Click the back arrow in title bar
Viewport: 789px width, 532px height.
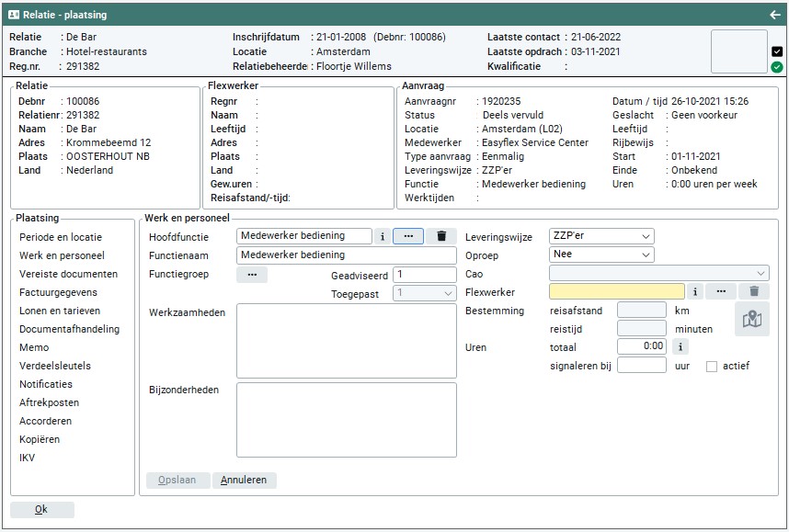[x=774, y=15]
